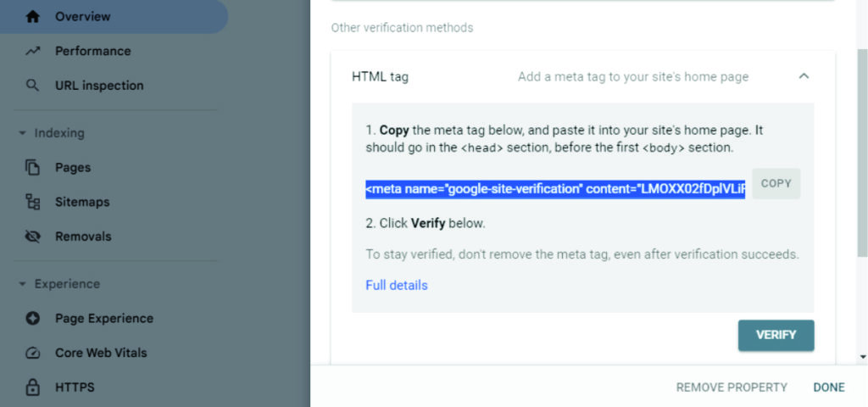Click the highlighted meta tag text field
The height and width of the screenshot is (407, 868).
click(555, 189)
